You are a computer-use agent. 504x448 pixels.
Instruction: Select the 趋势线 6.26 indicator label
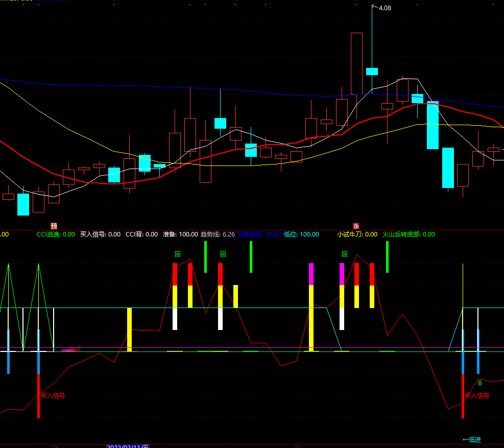click(x=218, y=234)
